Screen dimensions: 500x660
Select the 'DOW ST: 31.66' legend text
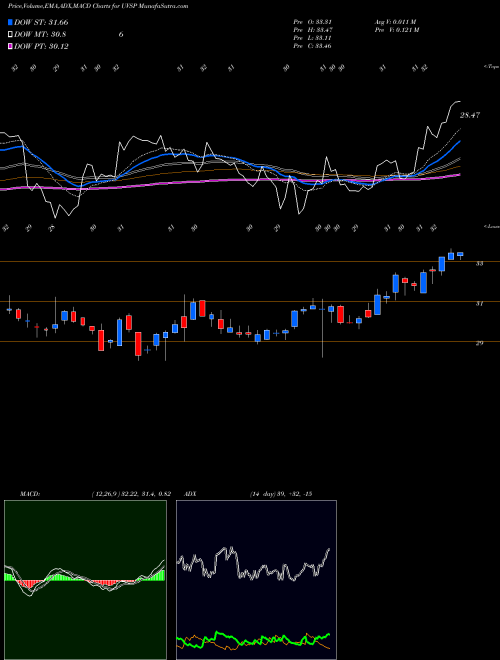(x=41, y=22)
